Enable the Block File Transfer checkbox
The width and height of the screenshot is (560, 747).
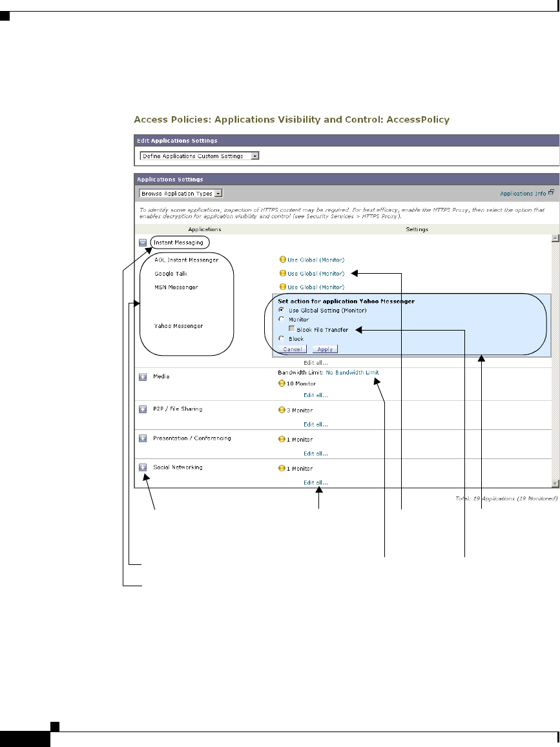click(292, 329)
